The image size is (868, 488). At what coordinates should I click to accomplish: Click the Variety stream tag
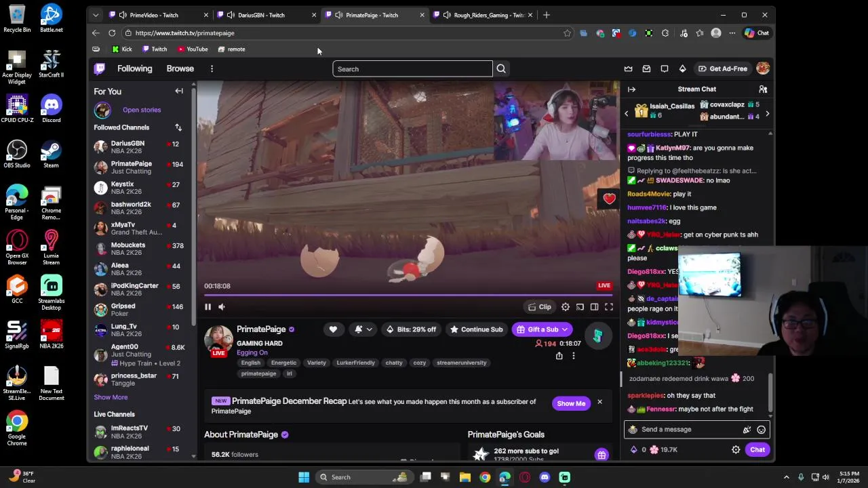317,363
